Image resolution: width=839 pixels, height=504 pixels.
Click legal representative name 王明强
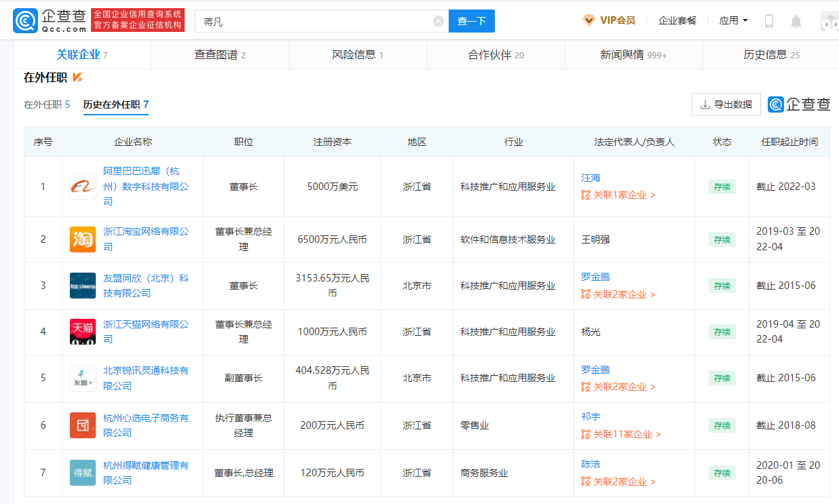pyautogui.click(x=595, y=239)
